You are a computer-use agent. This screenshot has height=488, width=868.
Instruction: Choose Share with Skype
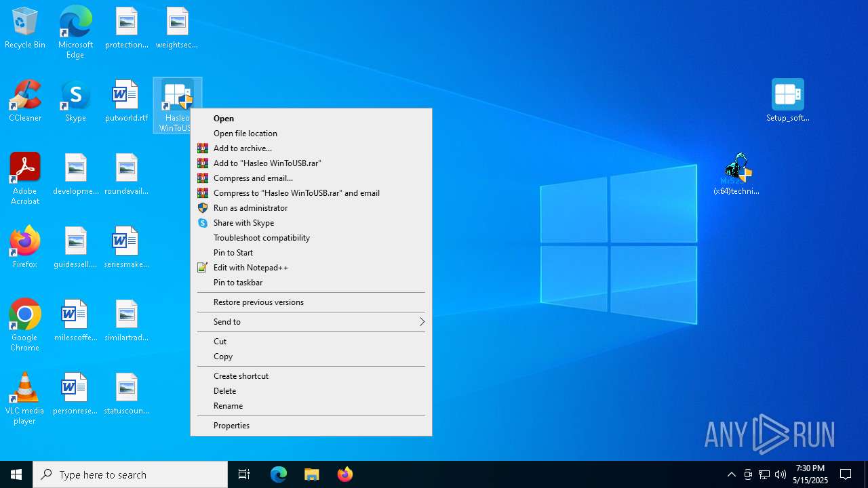coord(311,223)
